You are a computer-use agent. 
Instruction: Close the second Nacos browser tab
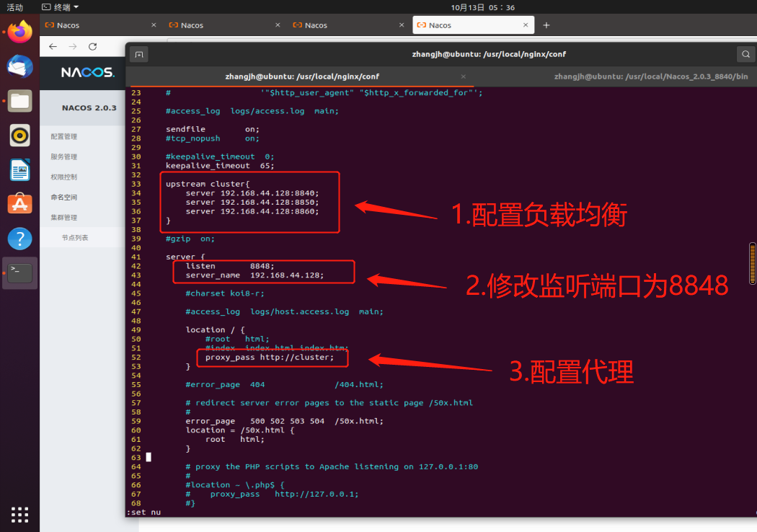pyautogui.click(x=278, y=25)
